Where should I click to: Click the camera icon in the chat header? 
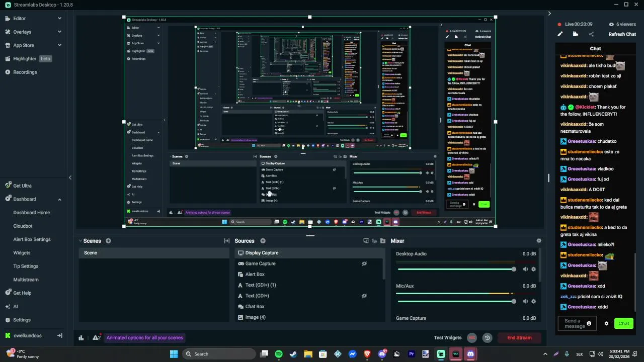click(x=576, y=34)
